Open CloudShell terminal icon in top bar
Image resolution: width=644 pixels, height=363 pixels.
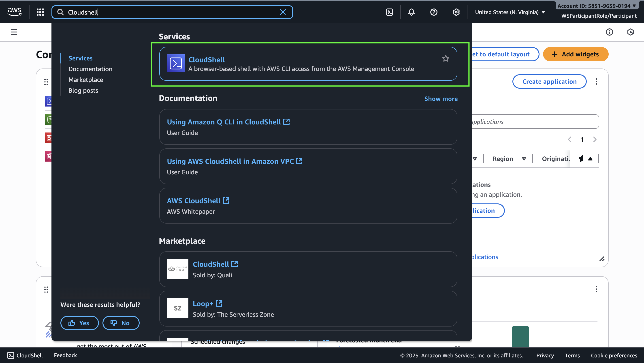pyautogui.click(x=390, y=12)
